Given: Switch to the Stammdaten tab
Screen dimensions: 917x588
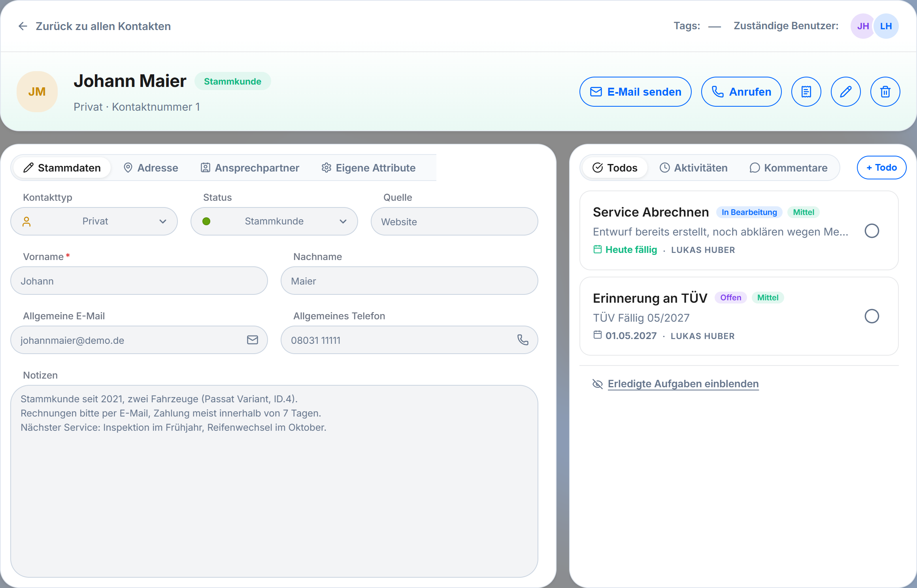Looking at the screenshot, I should point(62,168).
